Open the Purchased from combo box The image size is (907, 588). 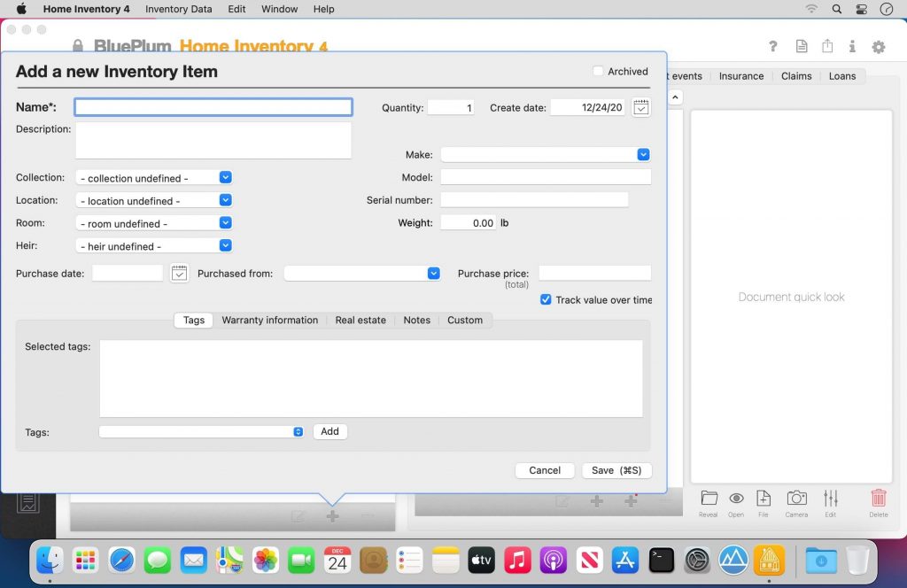tap(433, 274)
